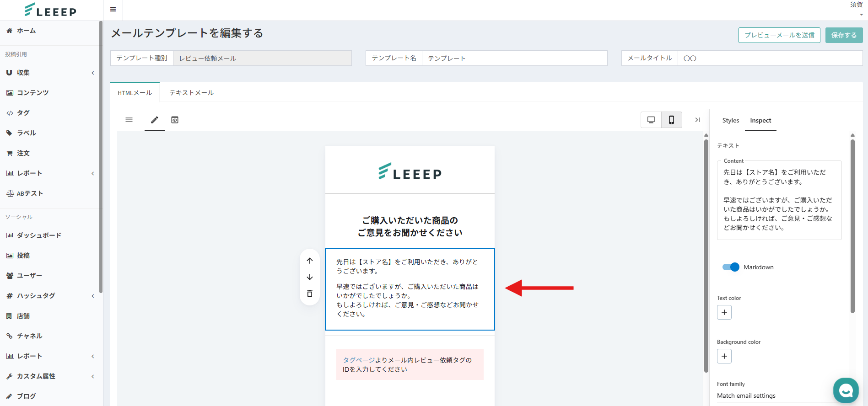Switch to mobile preview
The image size is (868, 406).
[x=672, y=120]
